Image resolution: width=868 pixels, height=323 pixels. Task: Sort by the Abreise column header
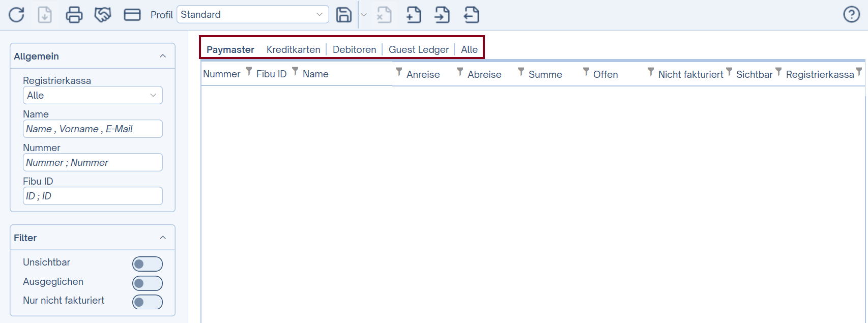tap(484, 74)
